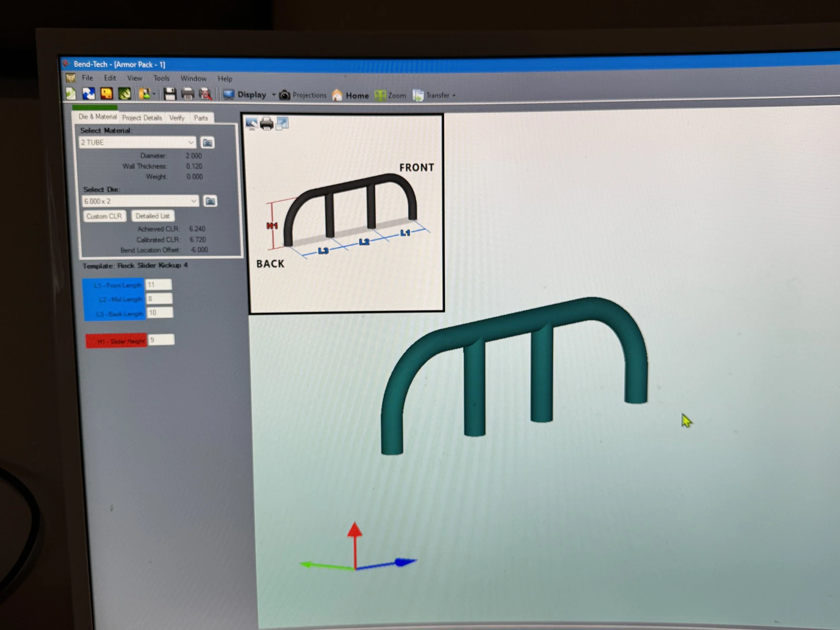This screenshot has width=840, height=630.
Task: Click the Projections camera icon
Action: point(285,95)
